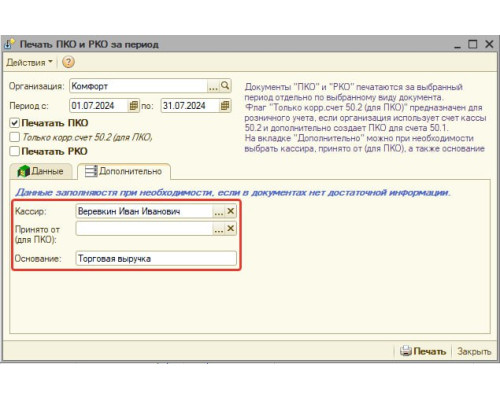This screenshot has height=400, width=500.
Task: Open the Действия dropdown menu
Action: [29, 62]
